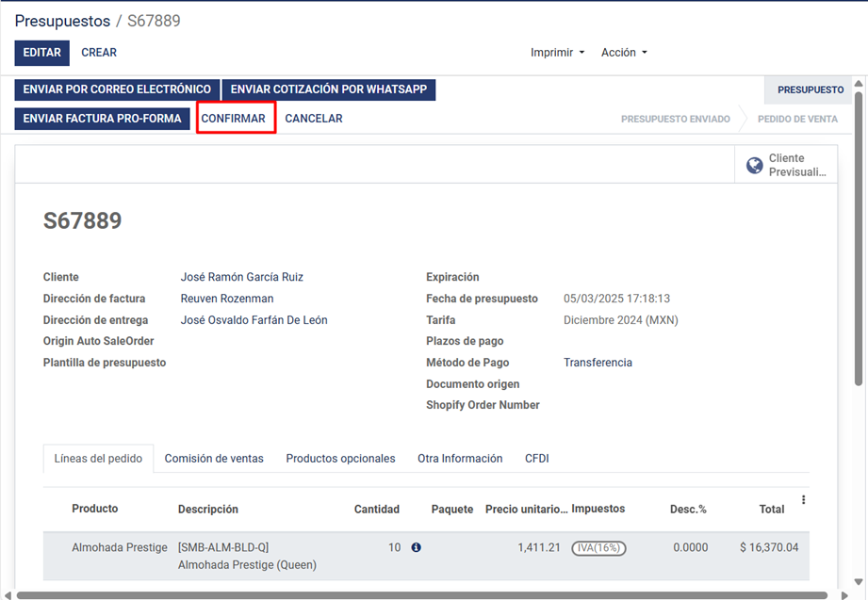Open the Comisión de ventas tab

click(214, 459)
